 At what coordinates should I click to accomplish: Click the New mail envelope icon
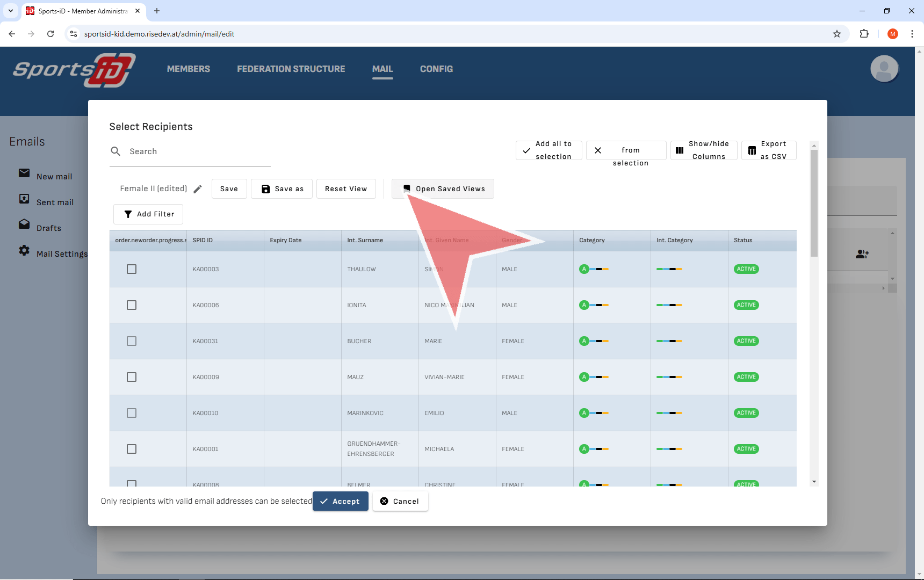click(24, 173)
